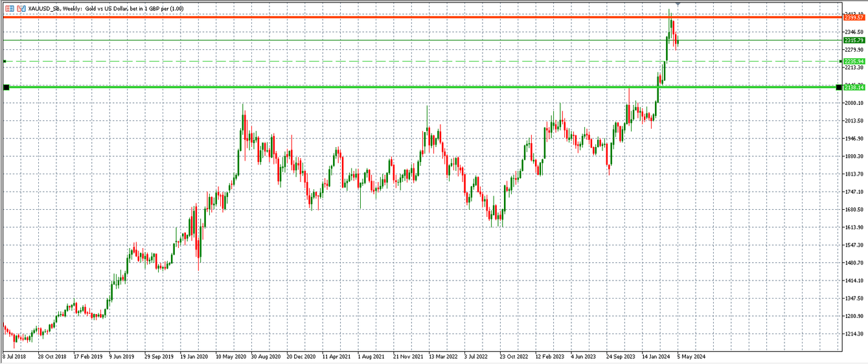
Task: Click the 2235.94 dashed line price label
Action: 854,62
